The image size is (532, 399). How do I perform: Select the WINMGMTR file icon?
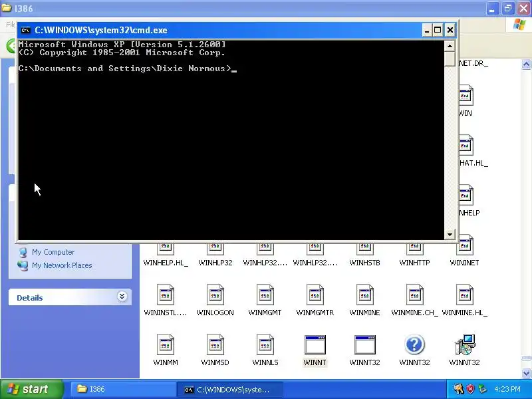[x=315, y=295]
